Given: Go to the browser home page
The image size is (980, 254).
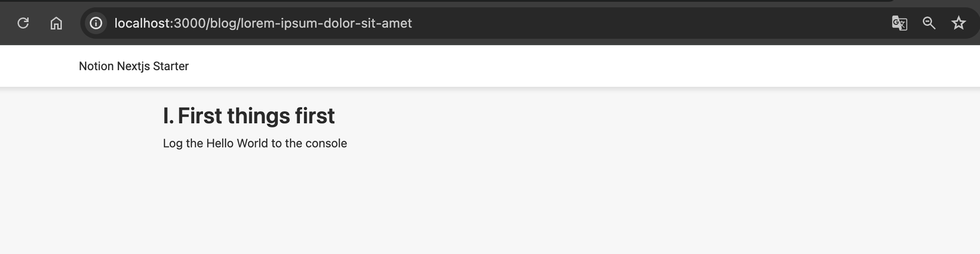Looking at the screenshot, I should (x=56, y=23).
